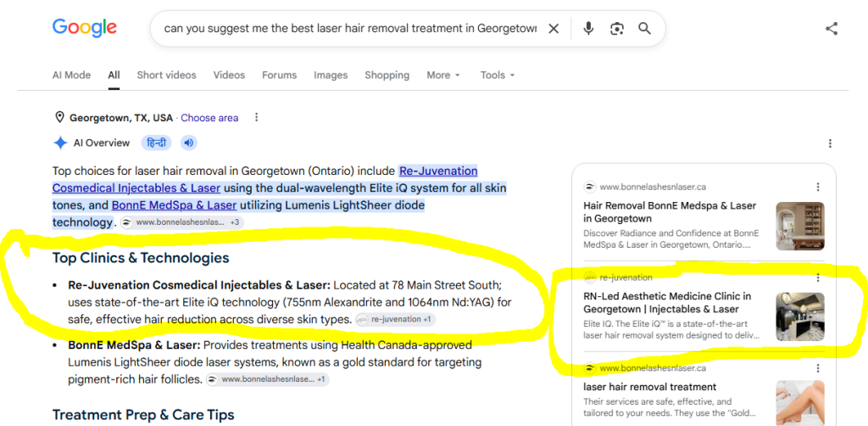Click the re-juvenation +1 source chip
Screen dimensions: 868x426
(395, 320)
